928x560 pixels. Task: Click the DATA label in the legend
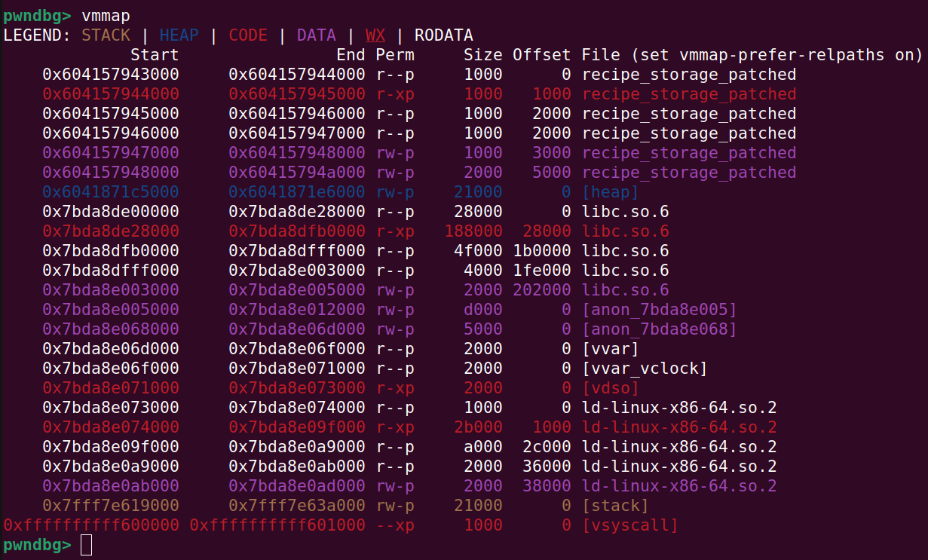tap(317, 35)
